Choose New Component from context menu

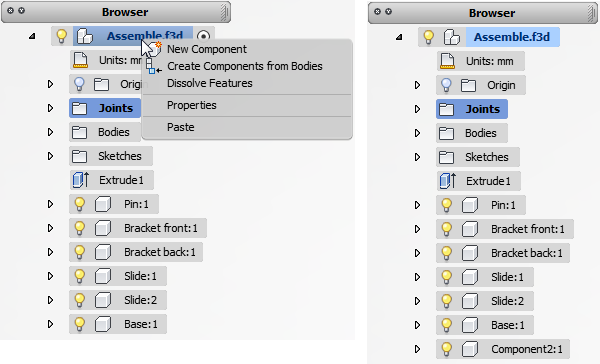click(207, 49)
